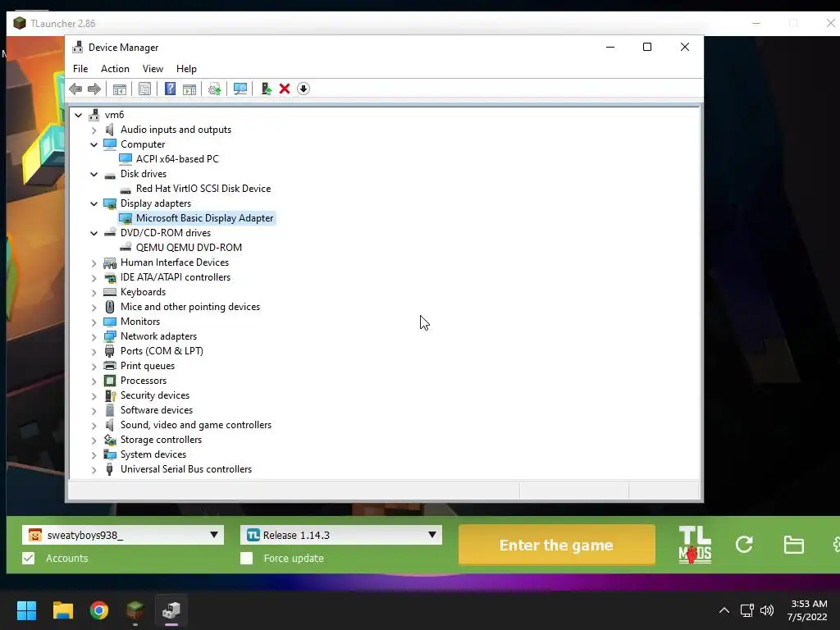Click the Disable device down-arrow icon
Image resolution: width=840 pixels, height=630 pixels.
pyautogui.click(x=304, y=89)
